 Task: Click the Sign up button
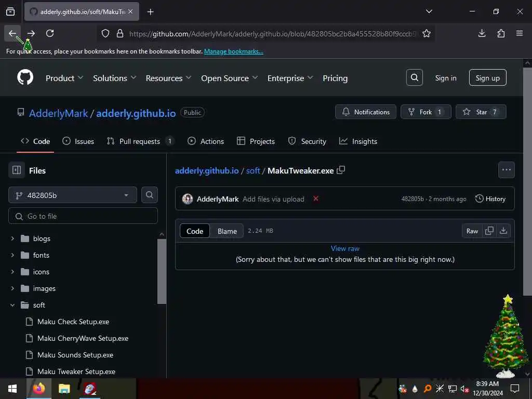(487, 77)
